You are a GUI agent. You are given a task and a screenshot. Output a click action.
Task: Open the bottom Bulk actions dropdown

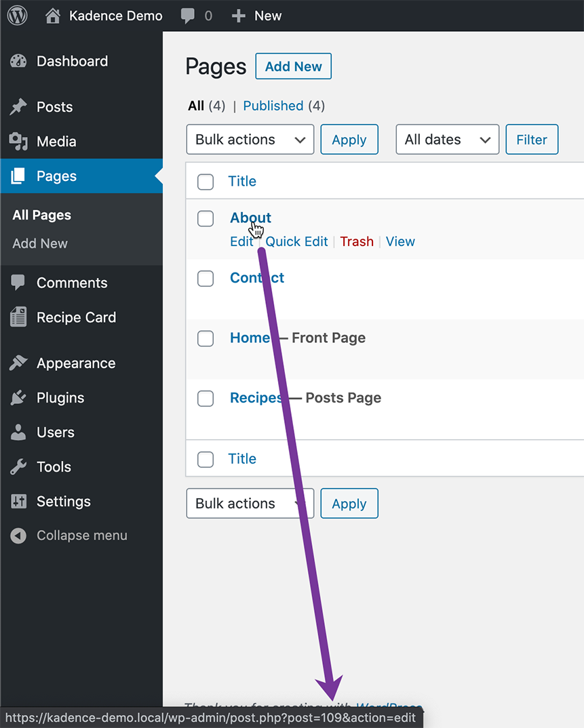pos(250,504)
